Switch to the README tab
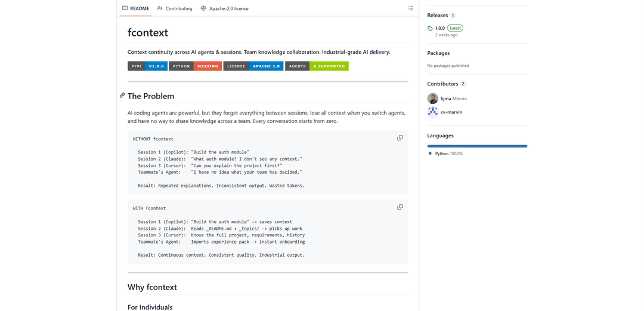This screenshot has height=311, width=644. [135, 8]
